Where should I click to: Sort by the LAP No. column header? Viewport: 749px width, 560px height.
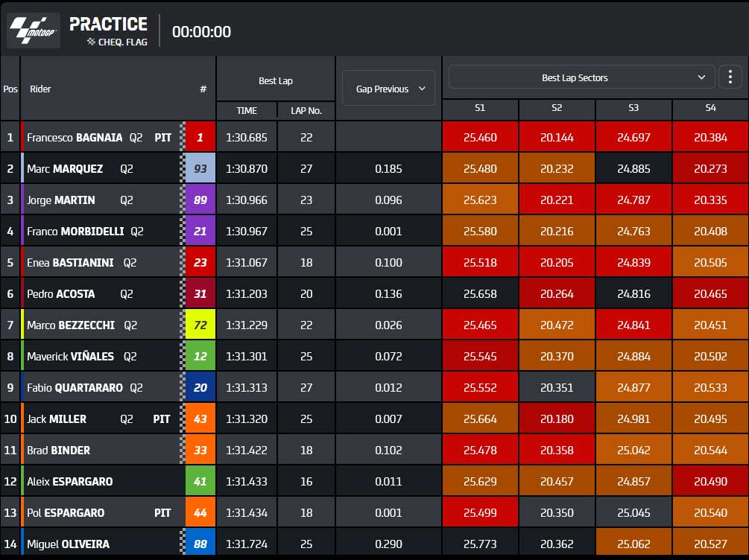click(306, 111)
